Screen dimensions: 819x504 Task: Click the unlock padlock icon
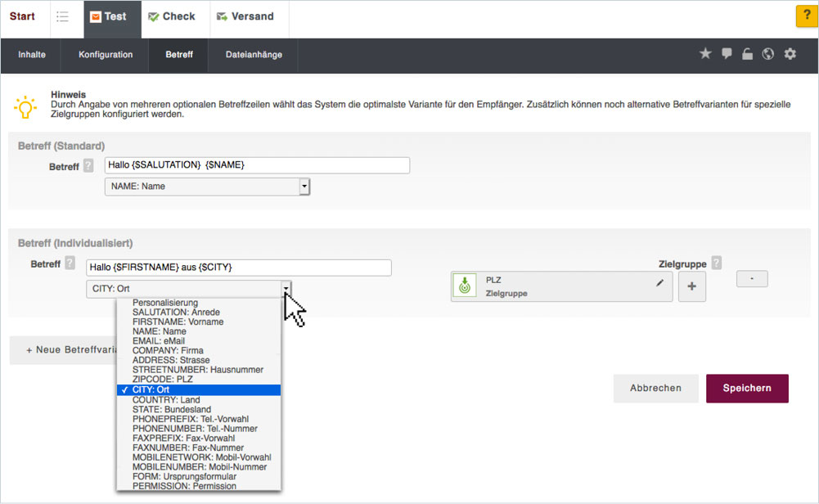coord(747,54)
